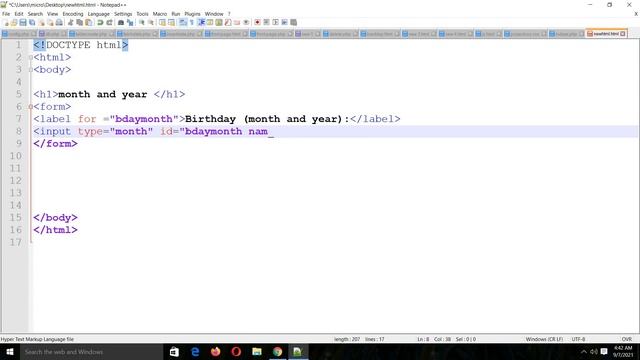Open the ? help menu
The width and height of the screenshot is (640, 360).
pos(229,14)
